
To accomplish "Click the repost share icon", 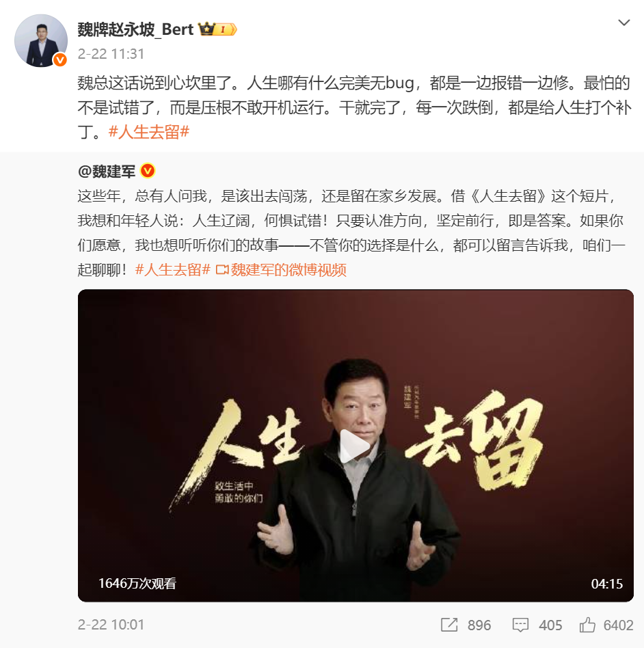I will point(449,625).
